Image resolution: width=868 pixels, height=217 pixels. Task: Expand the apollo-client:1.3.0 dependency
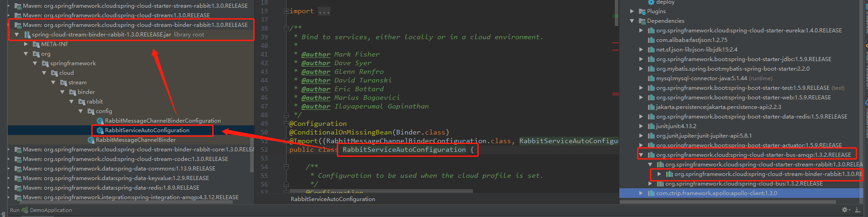click(x=641, y=193)
